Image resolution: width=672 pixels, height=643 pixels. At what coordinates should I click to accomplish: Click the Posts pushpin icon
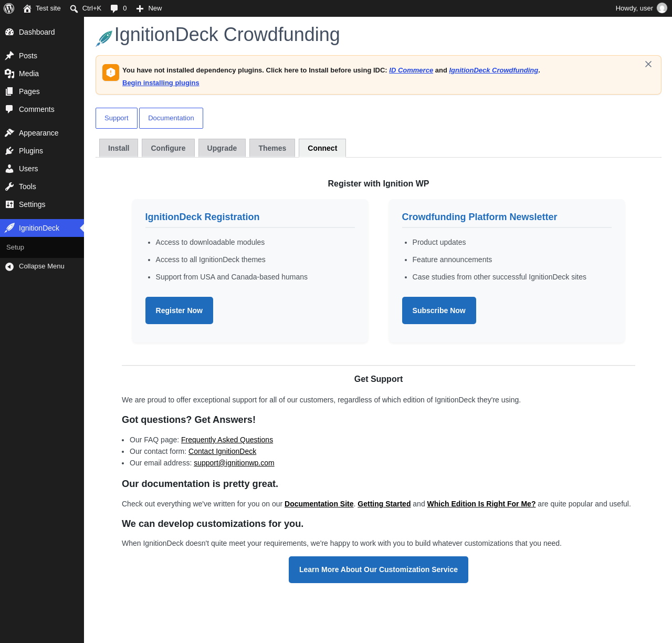[x=9, y=56]
